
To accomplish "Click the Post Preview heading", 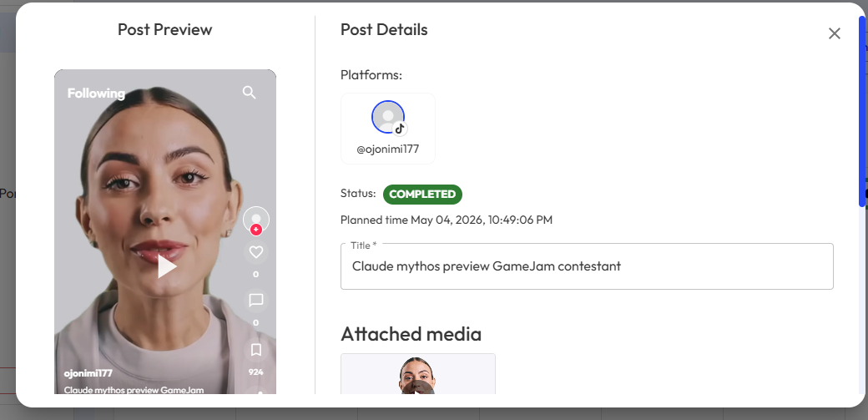I will [x=165, y=29].
